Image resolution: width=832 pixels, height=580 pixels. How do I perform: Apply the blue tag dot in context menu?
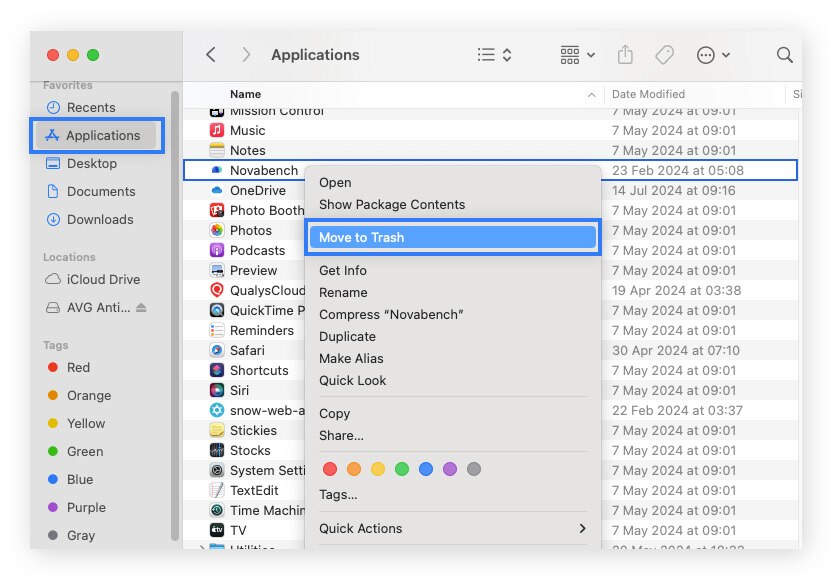426,469
